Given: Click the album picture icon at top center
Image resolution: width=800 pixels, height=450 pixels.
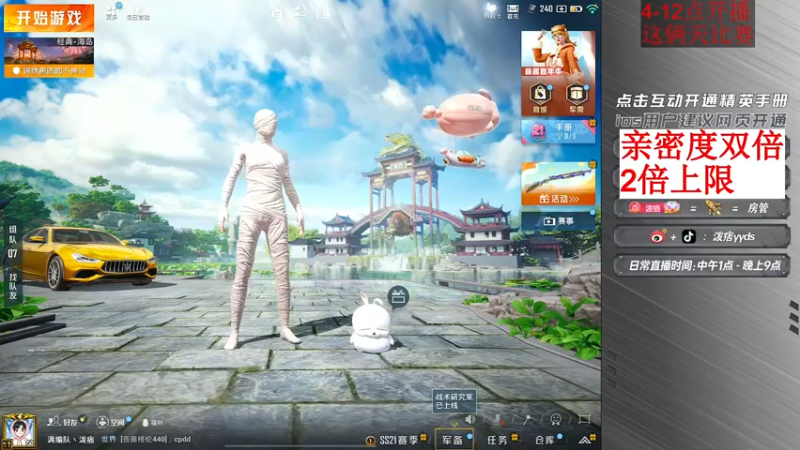Looking at the screenshot, I should click(322, 12).
